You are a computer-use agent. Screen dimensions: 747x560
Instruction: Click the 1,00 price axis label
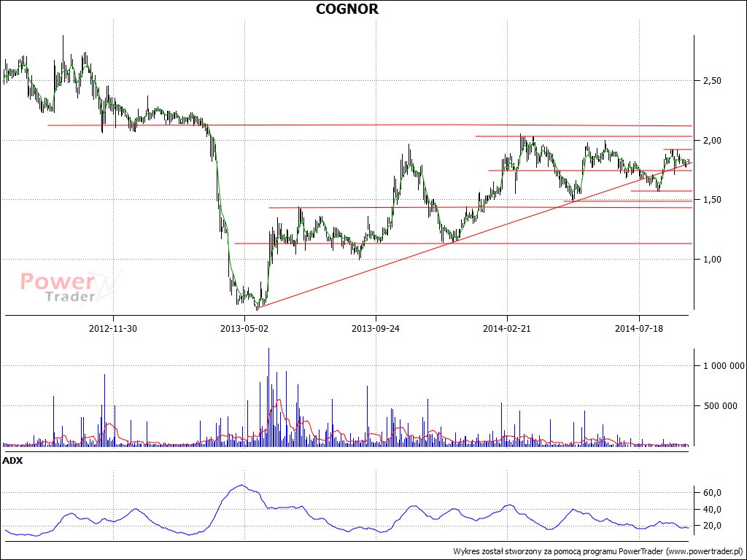point(712,260)
